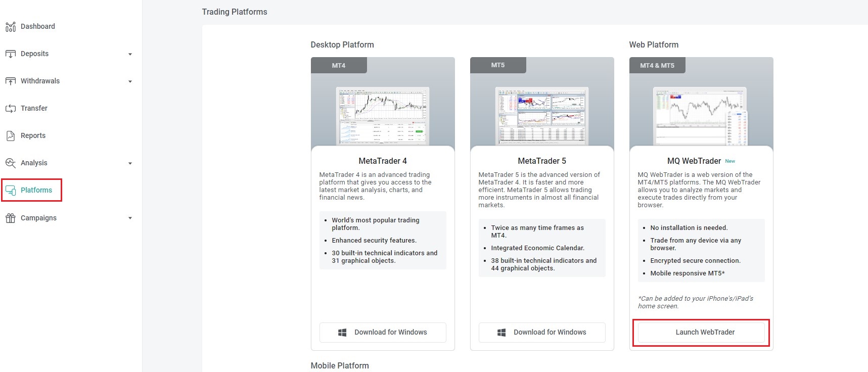Open the Withdrawals menu item

[x=40, y=81]
